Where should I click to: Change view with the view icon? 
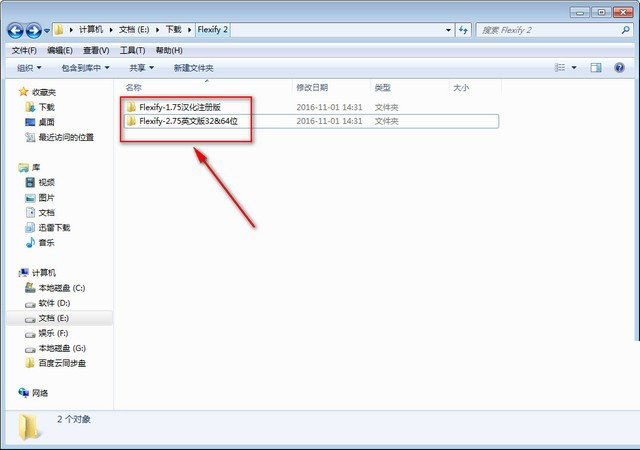(x=560, y=68)
